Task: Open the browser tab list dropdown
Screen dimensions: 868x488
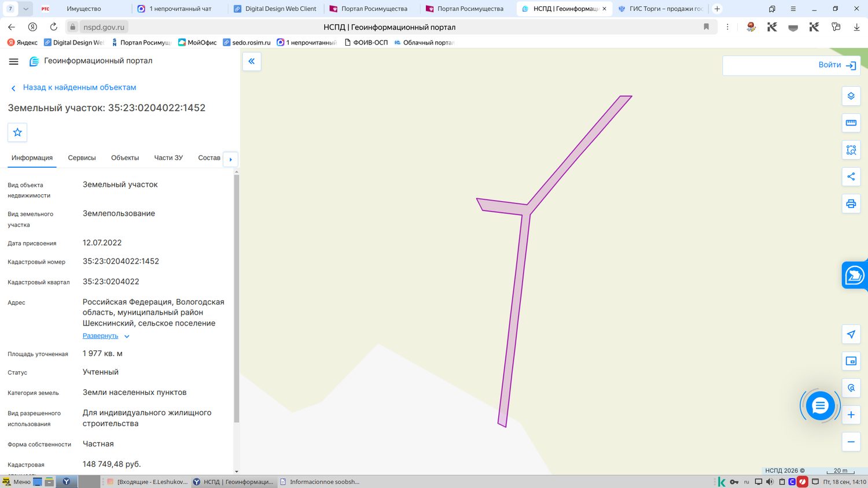Action: [x=26, y=9]
